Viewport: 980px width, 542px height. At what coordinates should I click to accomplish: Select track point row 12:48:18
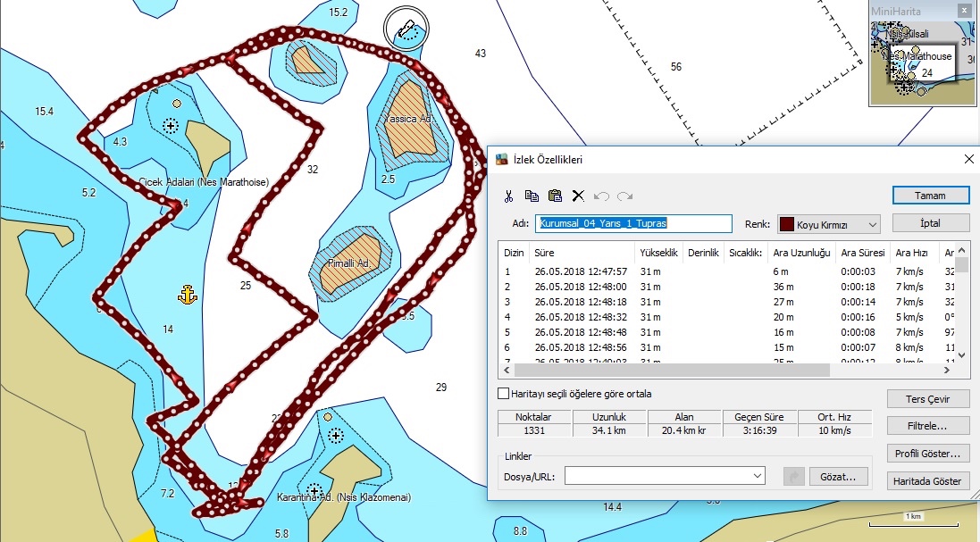727,302
